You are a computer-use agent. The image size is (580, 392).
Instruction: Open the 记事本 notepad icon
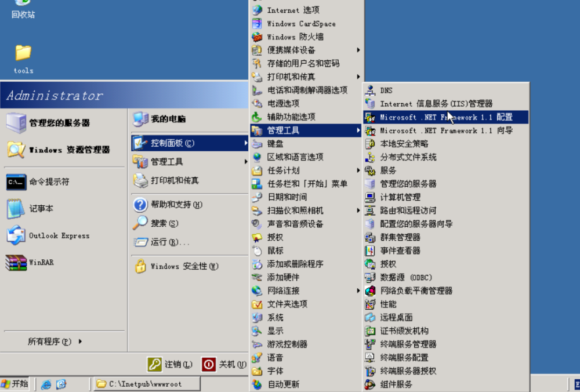coord(16,209)
